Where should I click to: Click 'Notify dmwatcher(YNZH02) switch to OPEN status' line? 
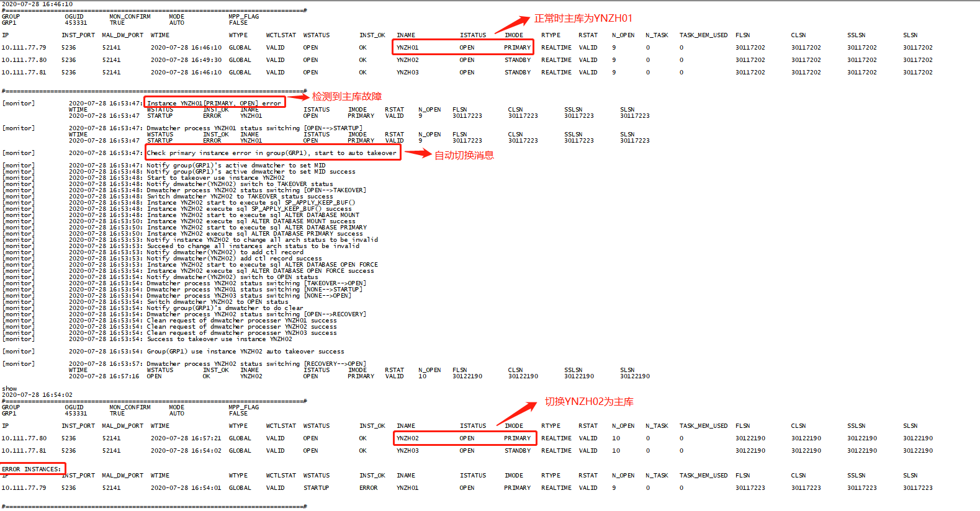[232, 277]
